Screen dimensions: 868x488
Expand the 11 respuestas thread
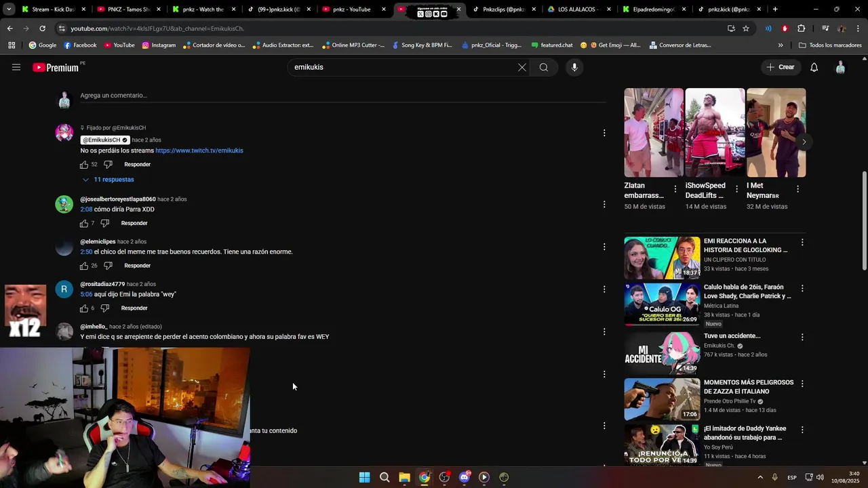[x=108, y=180]
